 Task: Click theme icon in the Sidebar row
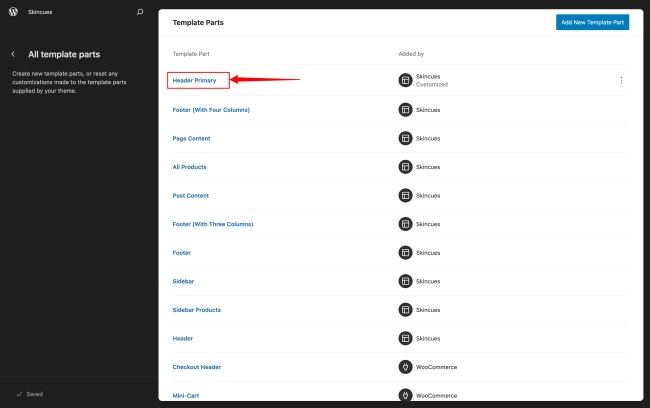(405, 281)
